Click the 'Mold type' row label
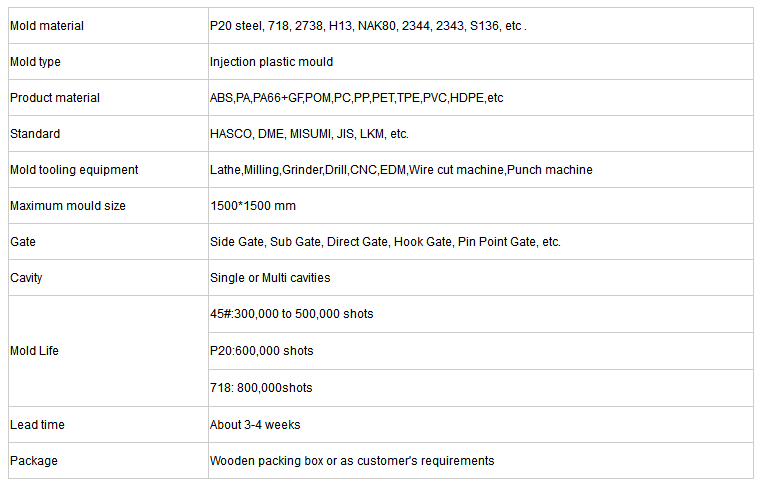The width and height of the screenshot is (762, 486). [35, 62]
